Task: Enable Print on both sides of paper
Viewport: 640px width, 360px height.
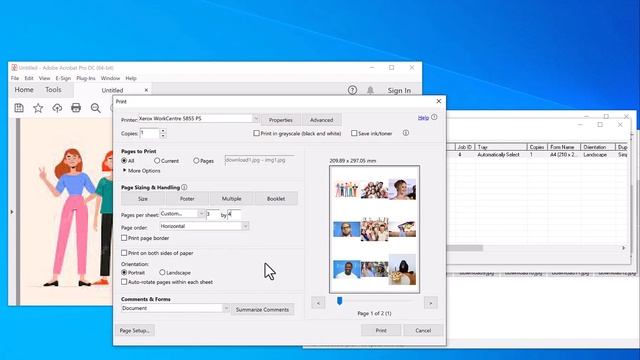Action: [124, 253]
